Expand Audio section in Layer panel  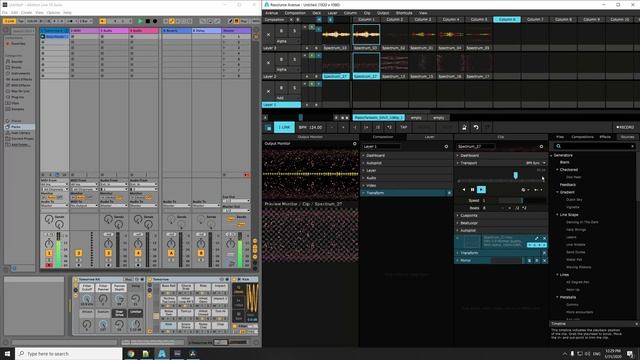[x=406, y=178]
